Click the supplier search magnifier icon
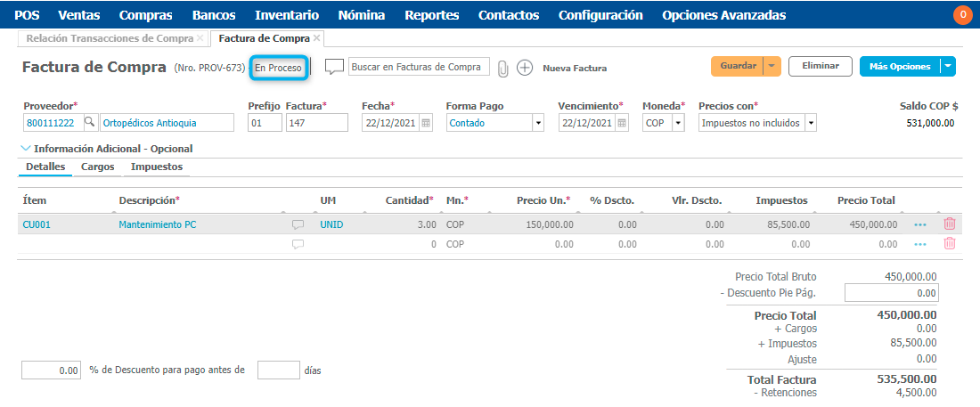Viewport: 980px width, 407px height. click(89, 123)
